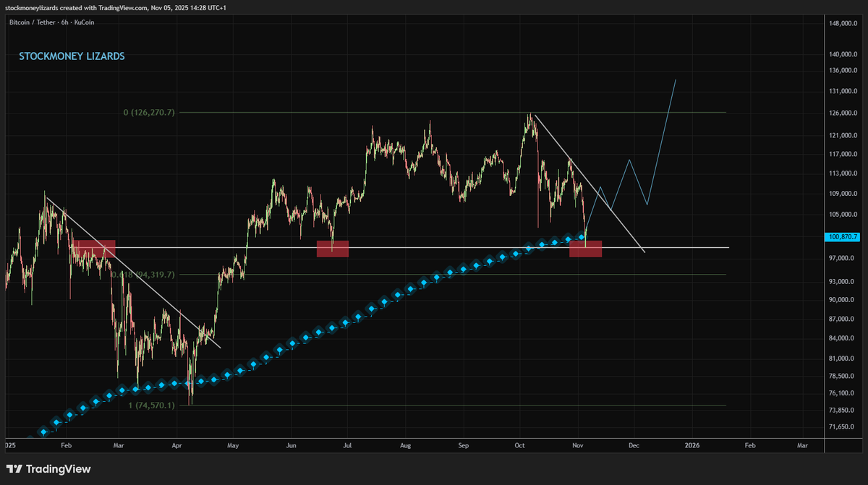
Task: Select the red support box under the November candles
Action: [x=586, y=248]
